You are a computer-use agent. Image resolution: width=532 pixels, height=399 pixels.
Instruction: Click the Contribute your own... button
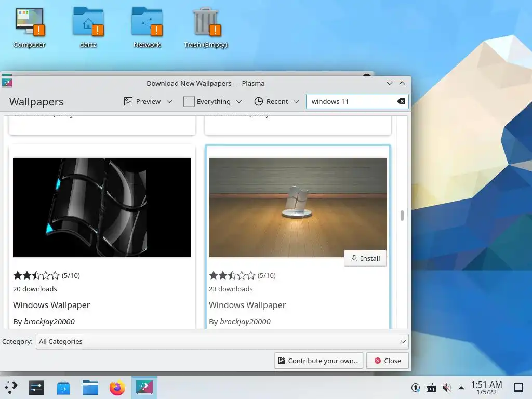click(x=318, y=361)
